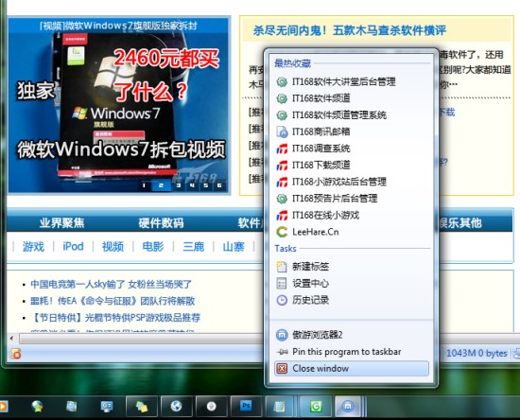Click the notepad icon in taskbar
Image resolution: width=520 pixels, height=420 pixels.
tap(279, 406)
